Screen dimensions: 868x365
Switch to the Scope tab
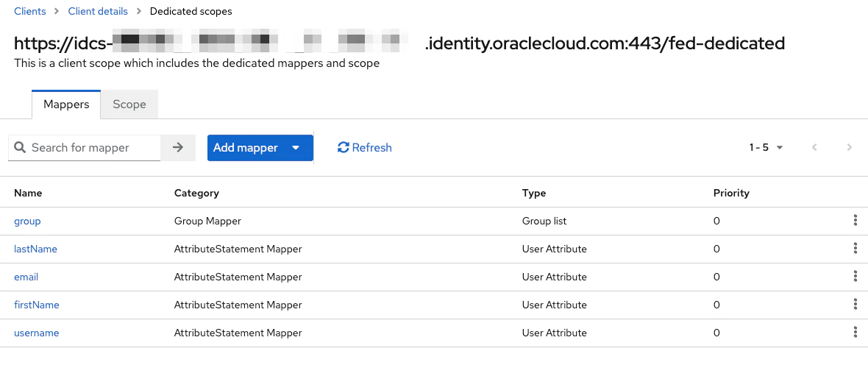click(x=129, y=104)
